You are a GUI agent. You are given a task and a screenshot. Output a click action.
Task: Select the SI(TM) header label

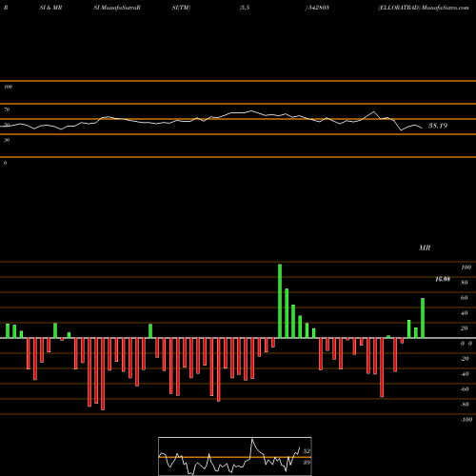181,8
